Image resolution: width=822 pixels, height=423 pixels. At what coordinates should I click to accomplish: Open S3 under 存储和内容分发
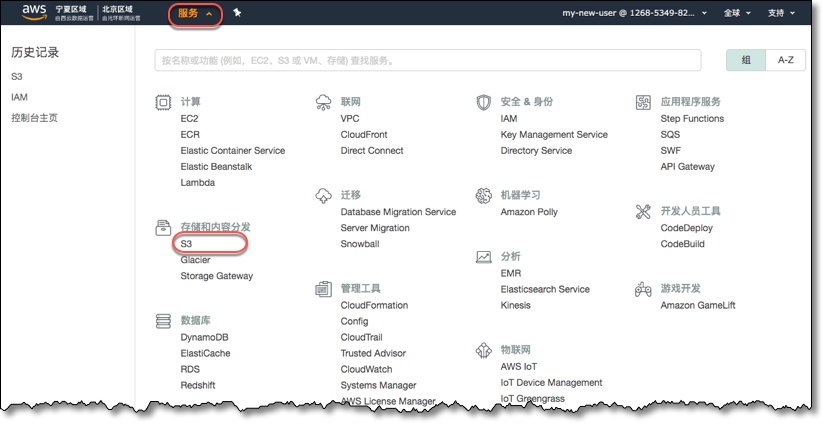click(187, 244)
